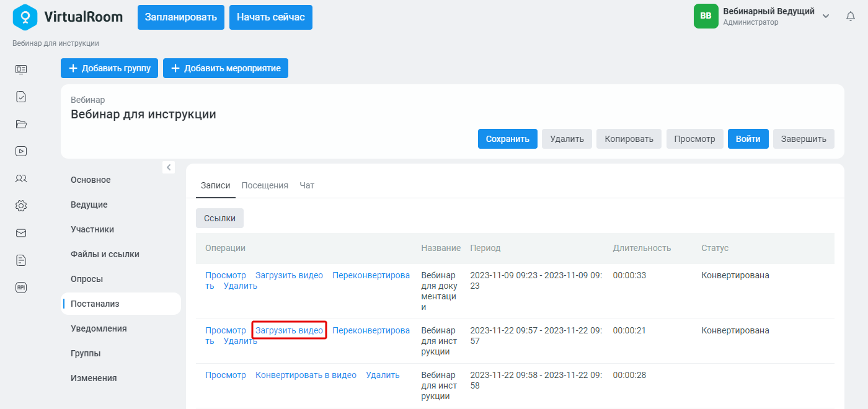Open the checkmark document sidebar icon
This screenshot has height=409, width=868.
pos(21,97)
